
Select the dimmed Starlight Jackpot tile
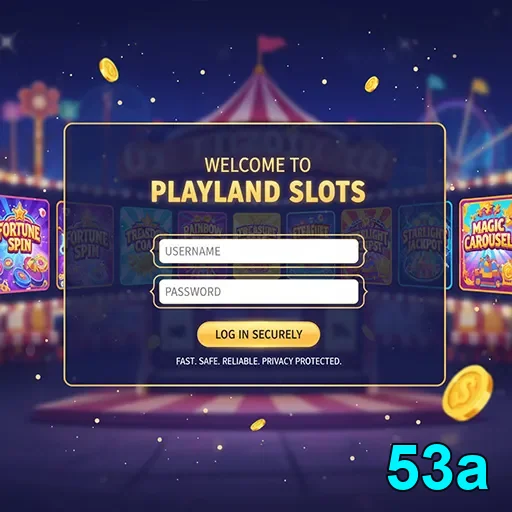tap(422, 244)
